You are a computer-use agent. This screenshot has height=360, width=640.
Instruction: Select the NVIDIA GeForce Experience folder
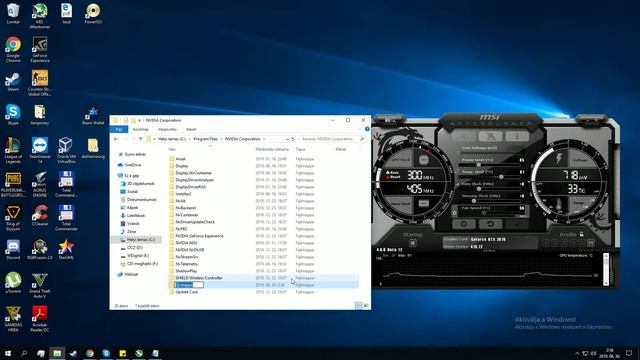199,236
